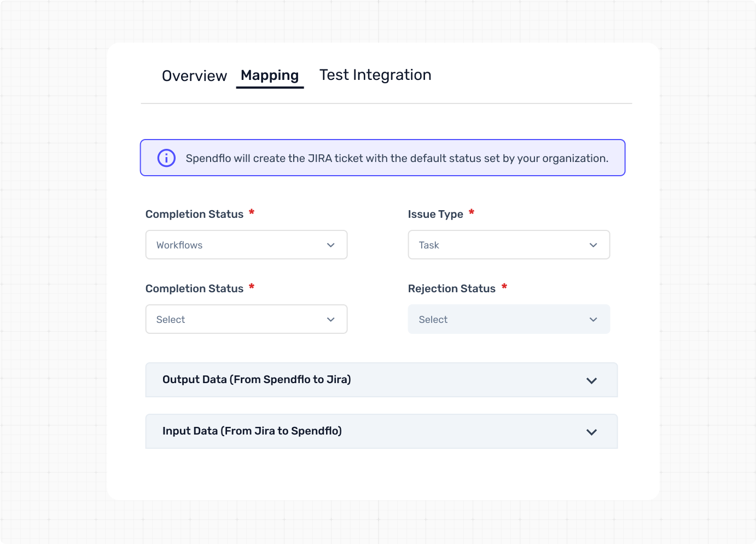Click the chevron in the Workflows dropdown
The image size is (756, 544).
pyautogui.click(x=330, y=245)
